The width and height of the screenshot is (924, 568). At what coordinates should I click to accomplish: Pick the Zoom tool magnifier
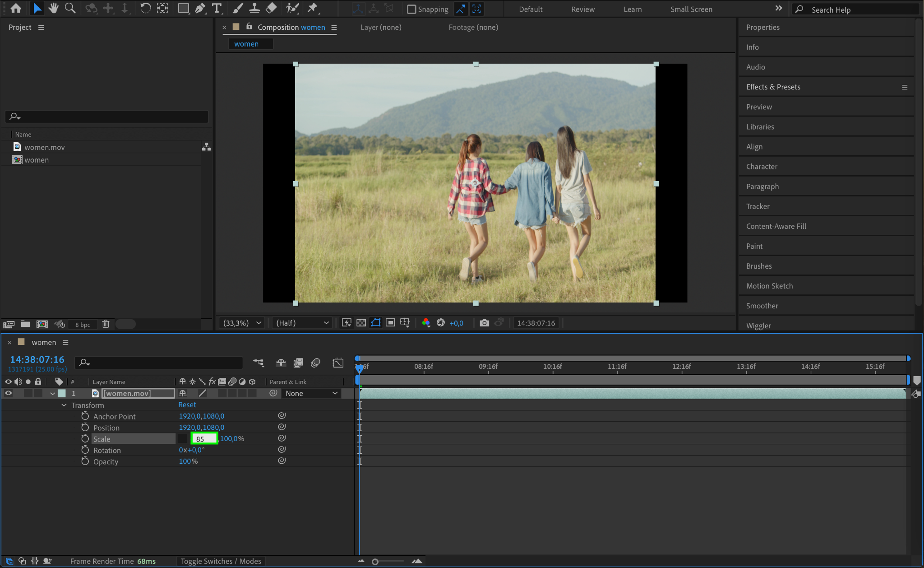tap(70, 8)
